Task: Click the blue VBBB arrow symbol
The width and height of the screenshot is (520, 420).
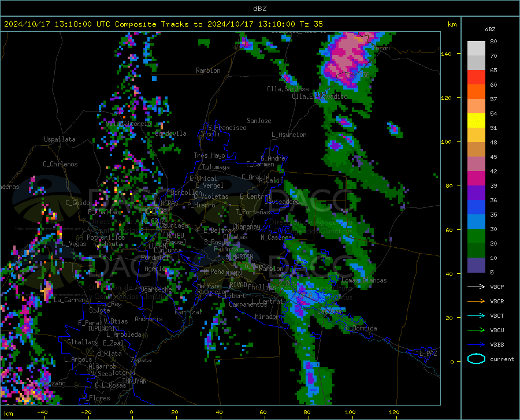Action: click(x=476, y=345)
